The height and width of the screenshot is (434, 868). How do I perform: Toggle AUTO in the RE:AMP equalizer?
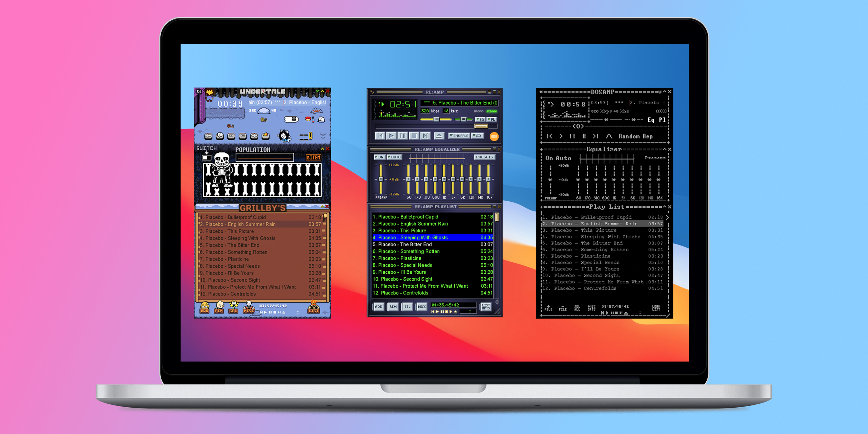coord(394,157)
